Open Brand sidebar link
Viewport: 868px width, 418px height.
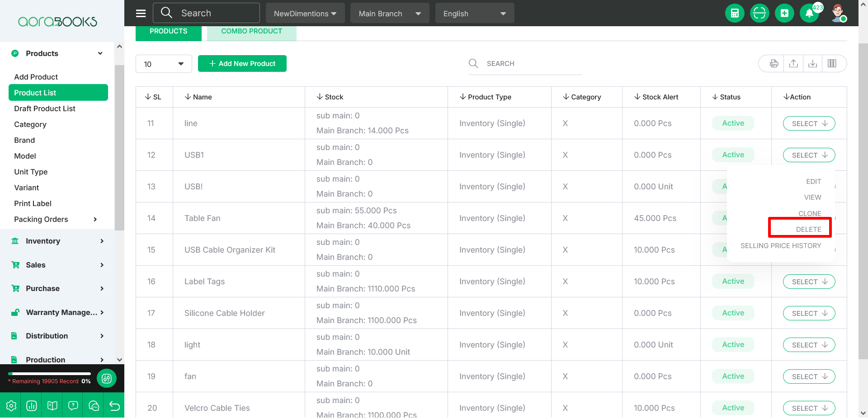[24, 140]
